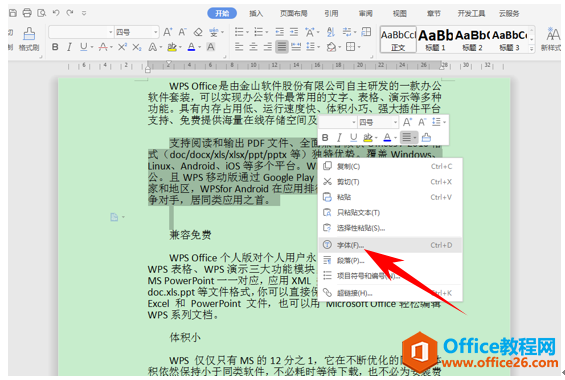Select the 正文 style thumbnail

(x=398, y=39)
